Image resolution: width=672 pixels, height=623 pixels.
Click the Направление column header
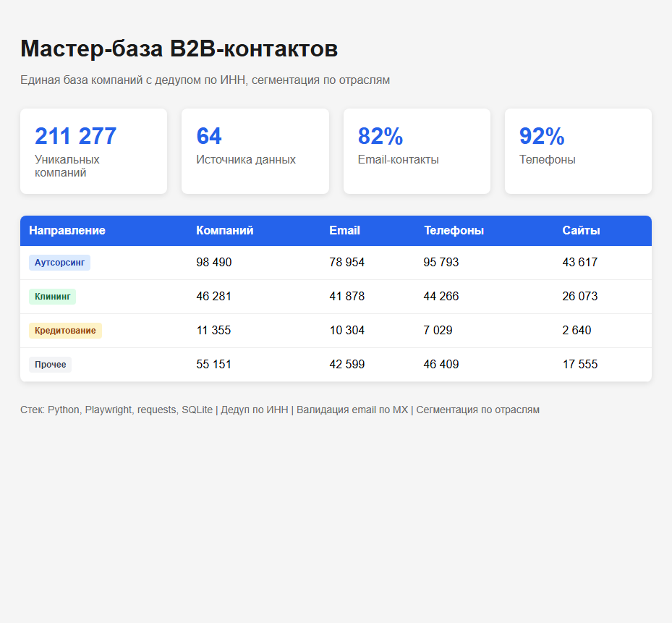pos(67,231)
